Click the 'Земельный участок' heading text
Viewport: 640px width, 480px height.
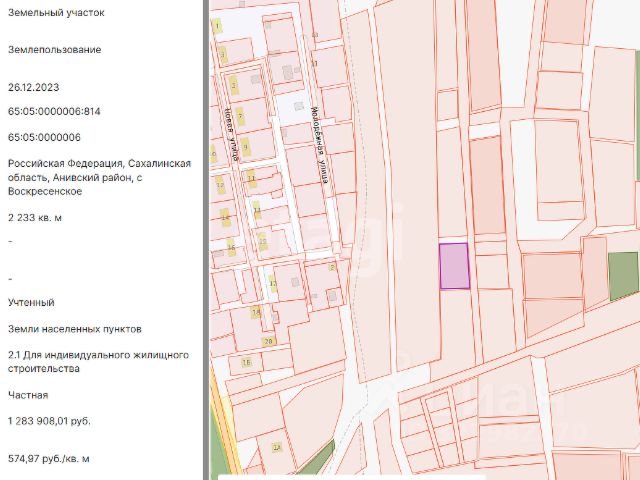coord(56,13)
